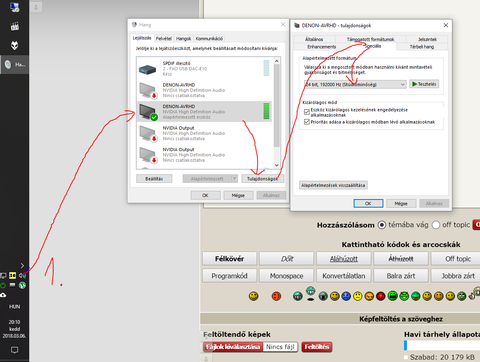Select the Speciális tab
480x362 pixels.
click(373, 46)
